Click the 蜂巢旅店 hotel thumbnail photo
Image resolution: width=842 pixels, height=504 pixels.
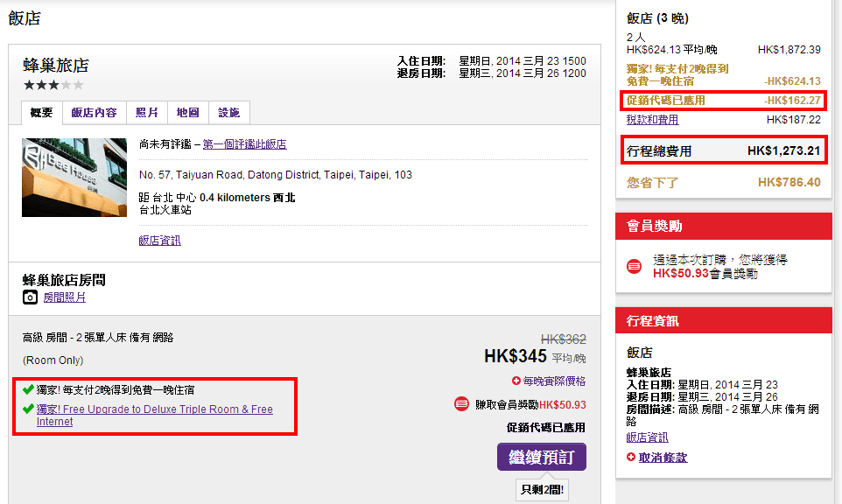(74, 178)
